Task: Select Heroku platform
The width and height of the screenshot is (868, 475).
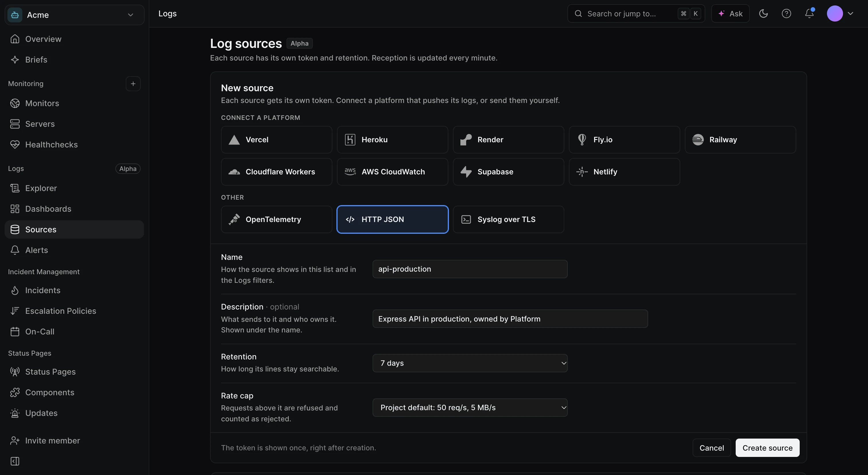Action: pyautogui.click(x=392, y=140)
